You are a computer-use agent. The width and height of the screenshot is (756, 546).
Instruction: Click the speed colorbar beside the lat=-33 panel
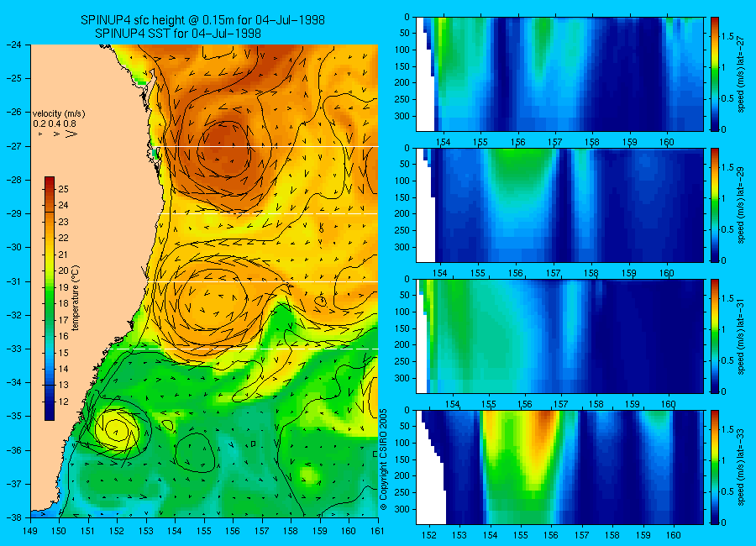coord(715,467)
